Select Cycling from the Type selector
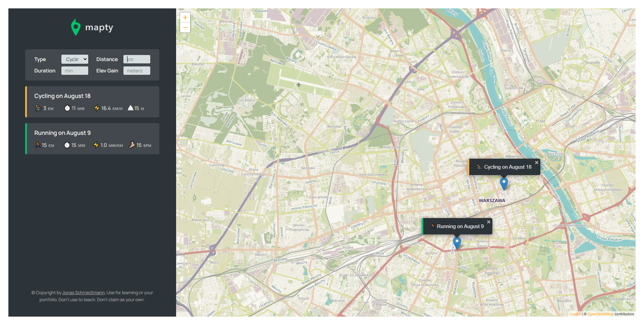644x325 pixels. [74, 59]
